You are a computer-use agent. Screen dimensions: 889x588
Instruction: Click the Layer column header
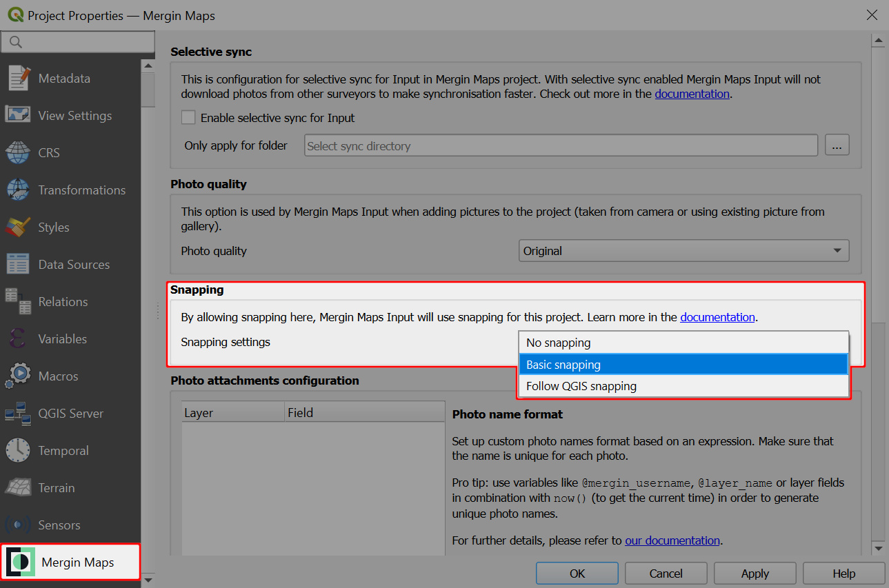pos(233,412)
